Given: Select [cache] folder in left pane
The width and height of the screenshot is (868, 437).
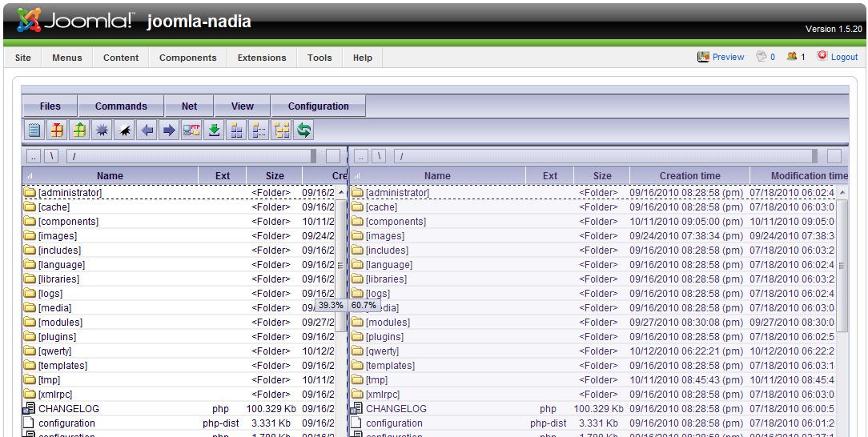Looking at the screenshot, I should tap(54, 206).
